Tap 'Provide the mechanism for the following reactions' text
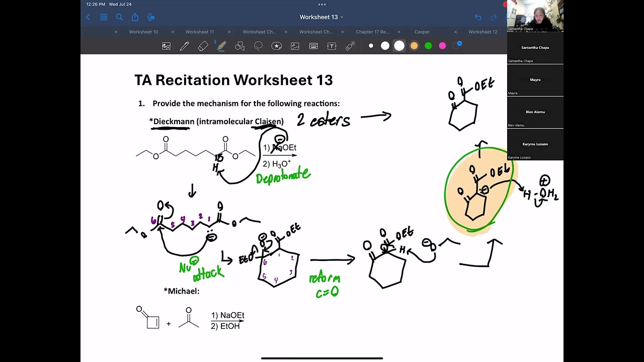This screenshot has height=362, width=644. pos(246,104)
